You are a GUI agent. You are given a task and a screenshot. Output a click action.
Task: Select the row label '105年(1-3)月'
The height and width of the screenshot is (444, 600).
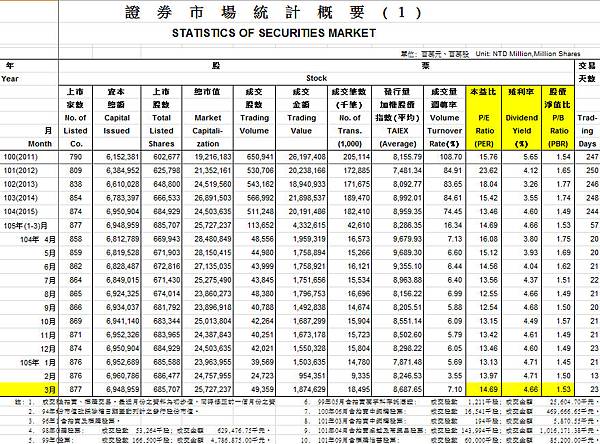[25, 225]
